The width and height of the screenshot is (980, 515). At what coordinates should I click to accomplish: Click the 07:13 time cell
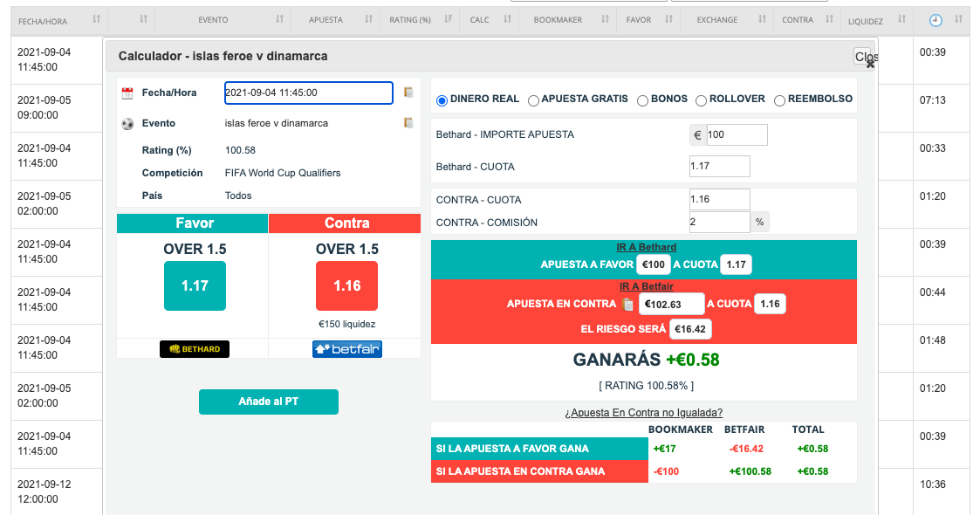(x=933, y=100)
